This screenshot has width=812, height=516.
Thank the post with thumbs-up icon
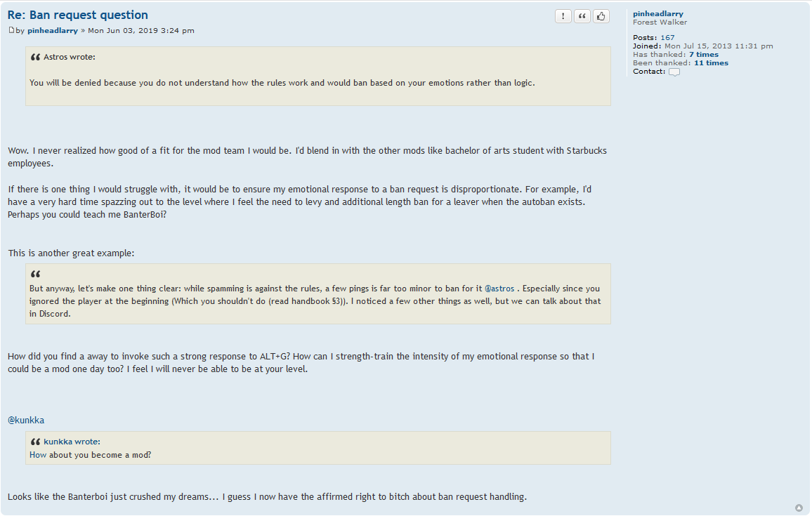[x=601, y=16]
